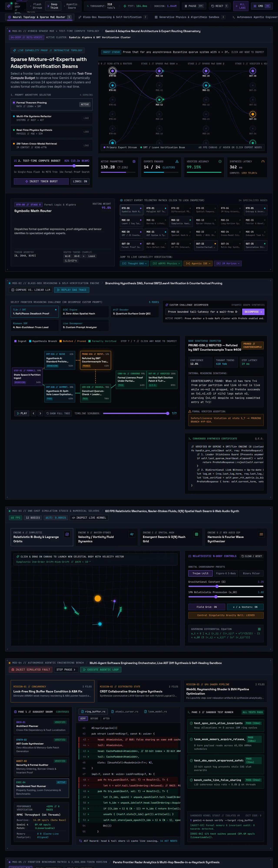Jump to [5] 2M Horizon
The image size is (278, 868).
(228, 263)
